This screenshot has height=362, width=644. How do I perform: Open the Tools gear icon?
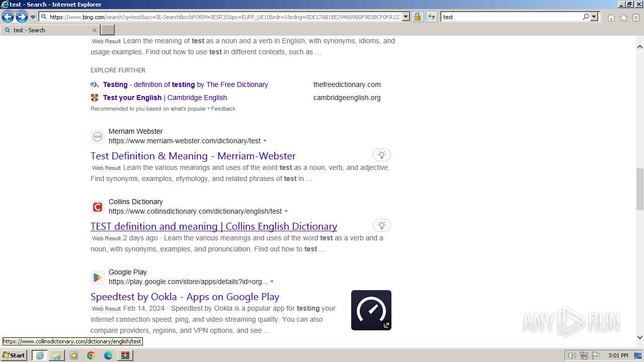pyautogui.click(x=636, y=18)
